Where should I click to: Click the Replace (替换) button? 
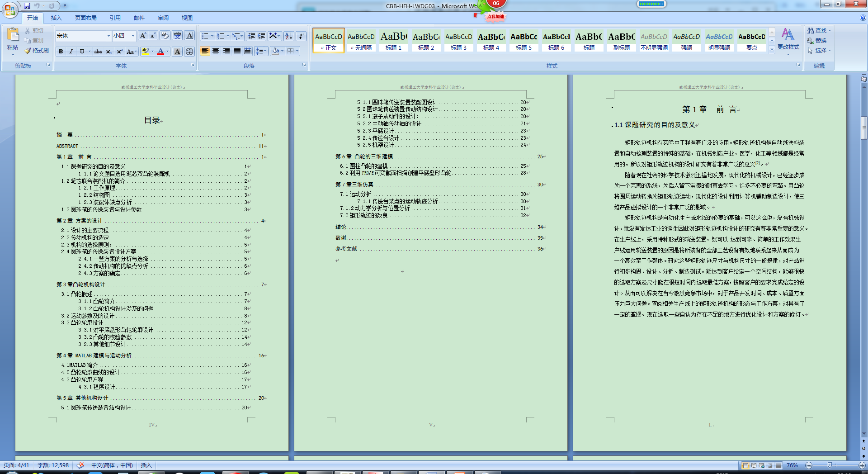[817, 41]
